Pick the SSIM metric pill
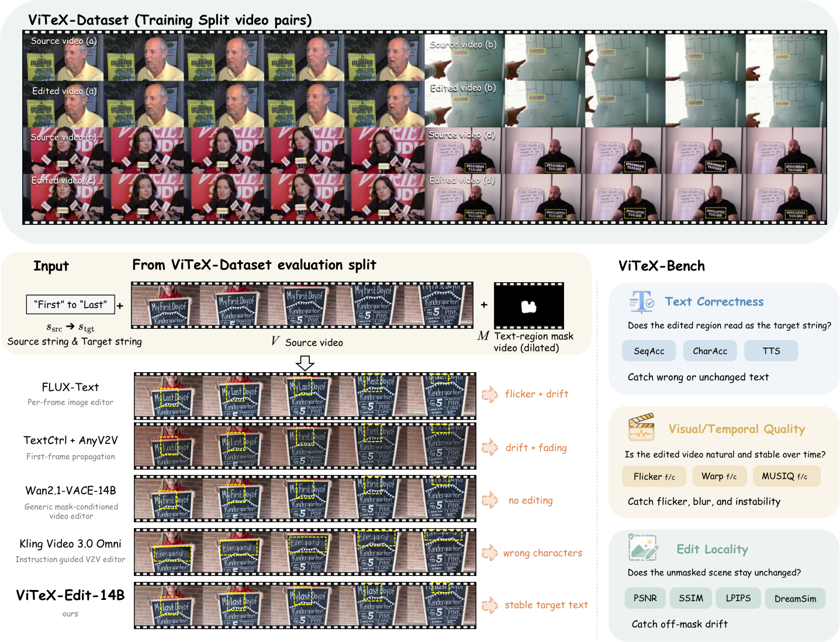 coord(691,598)
